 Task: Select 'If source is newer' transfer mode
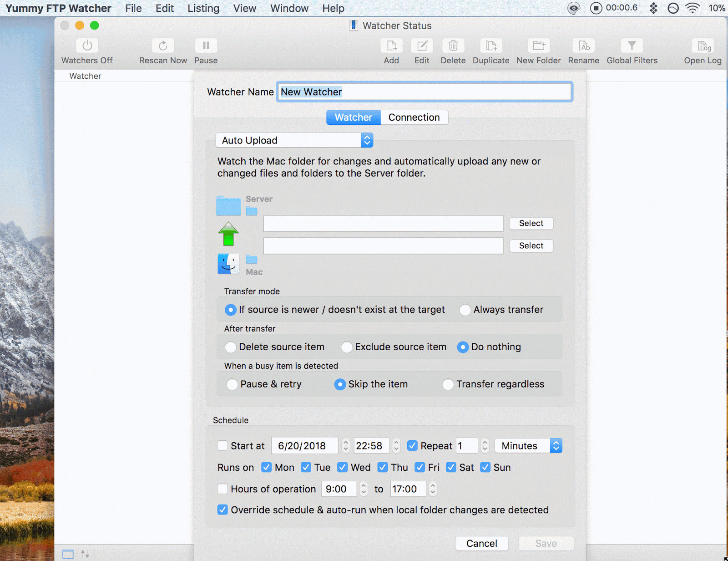(231, 310)
